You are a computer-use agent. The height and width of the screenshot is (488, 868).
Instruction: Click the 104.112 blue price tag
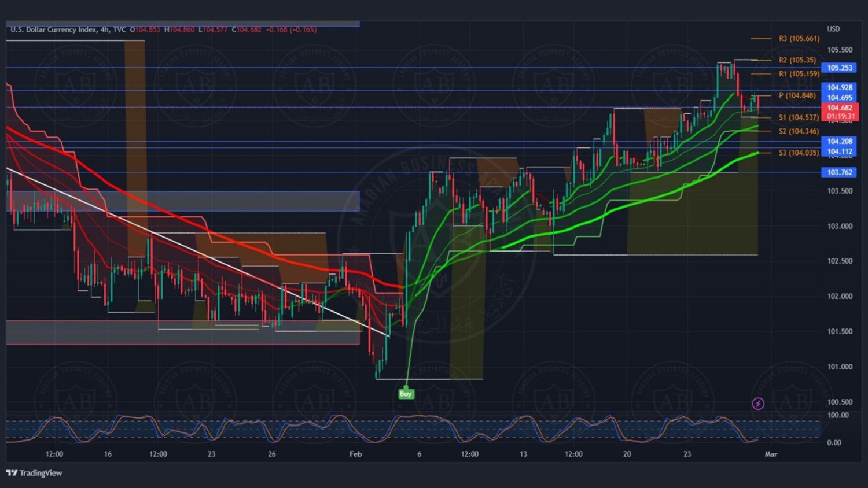(839, 151)
